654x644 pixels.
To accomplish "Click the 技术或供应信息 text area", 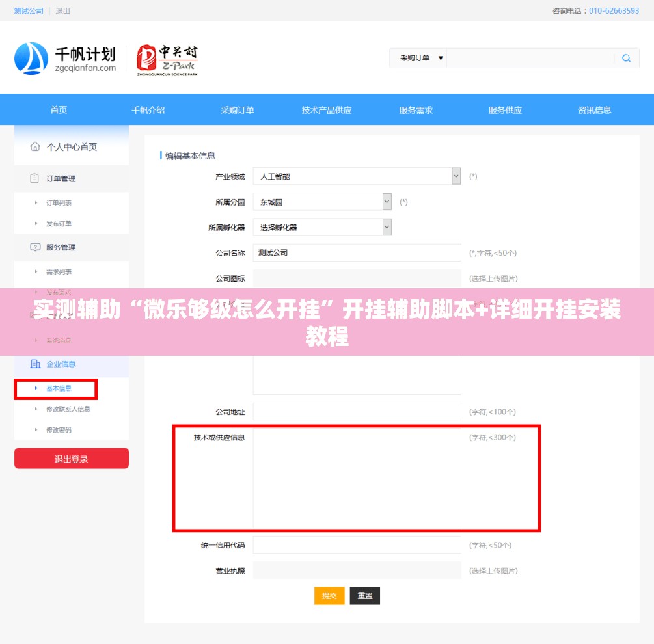I will pos(357,478).
